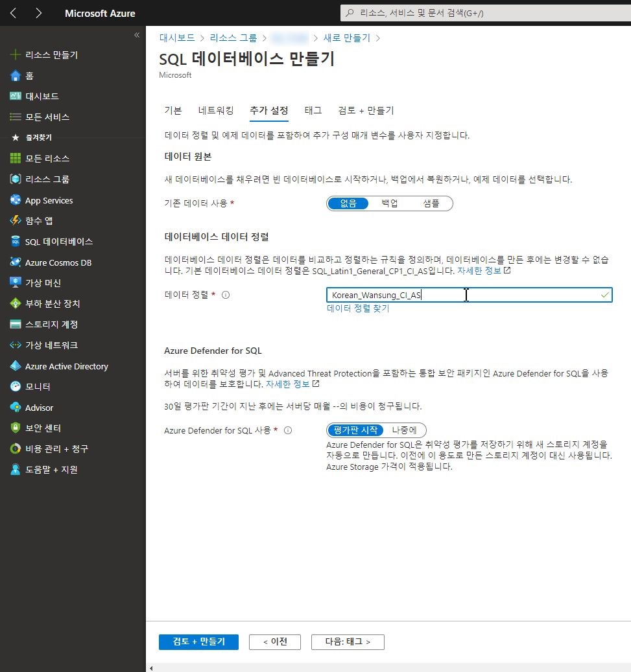Click the horizontal scrollbar left arrow
Screen dimensions: 631x672
(x=151, y=668)
